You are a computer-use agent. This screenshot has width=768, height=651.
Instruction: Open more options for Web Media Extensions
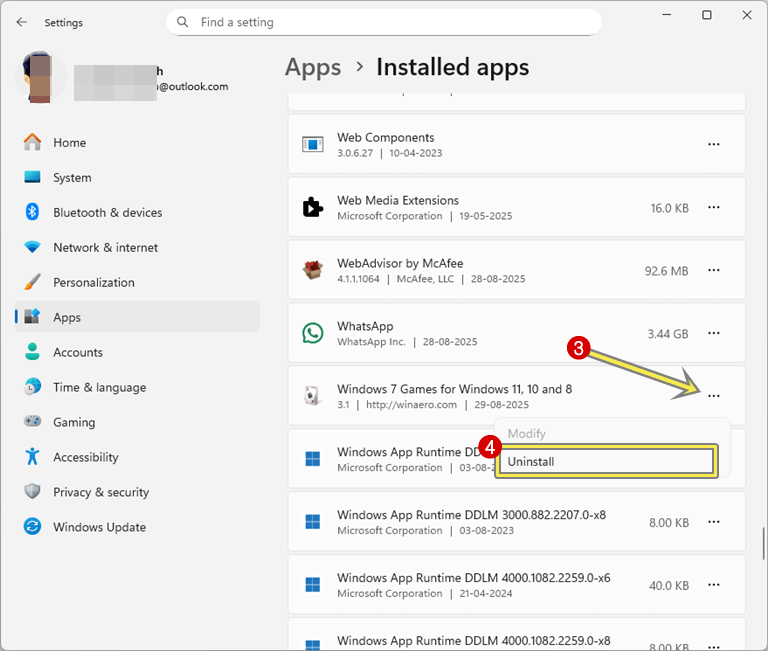click(714, 207)
